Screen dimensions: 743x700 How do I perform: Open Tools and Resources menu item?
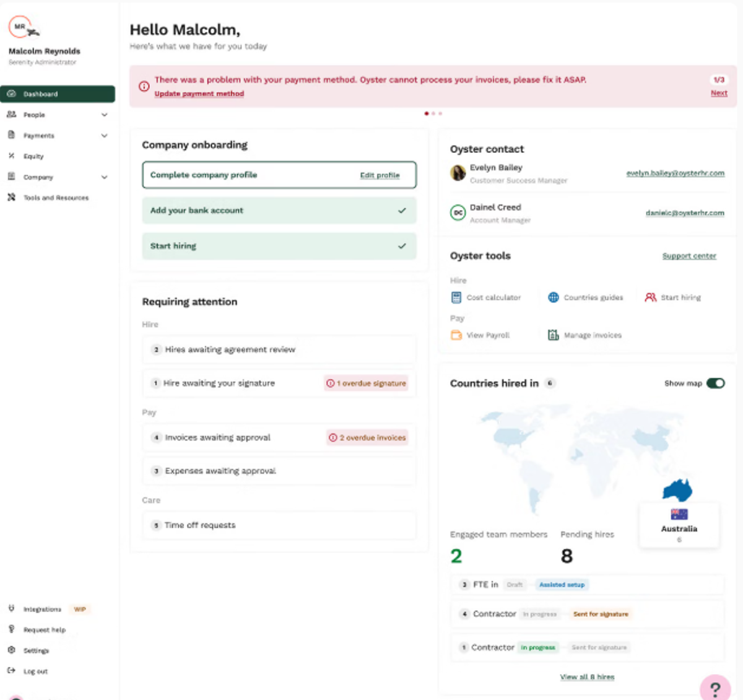(x=58, y=198)
